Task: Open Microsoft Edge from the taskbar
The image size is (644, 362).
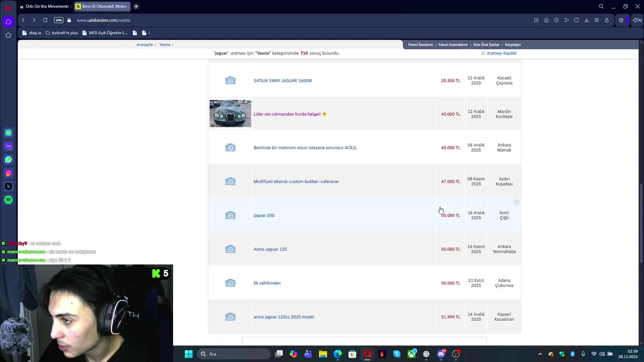Action: click(338, 354)
